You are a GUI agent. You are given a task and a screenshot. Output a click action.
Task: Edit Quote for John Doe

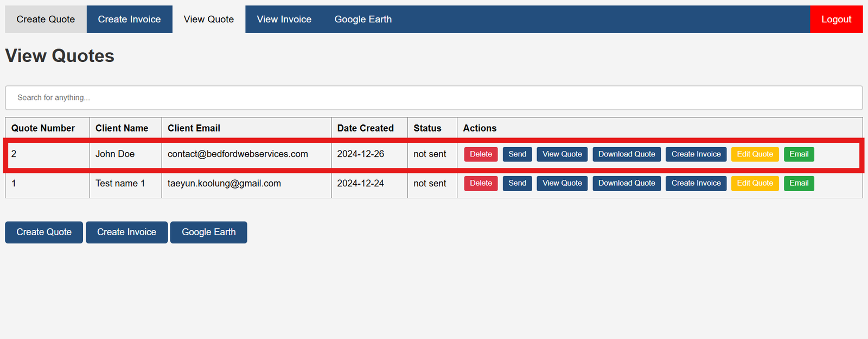pyautogui.click(x=755, y=154)
